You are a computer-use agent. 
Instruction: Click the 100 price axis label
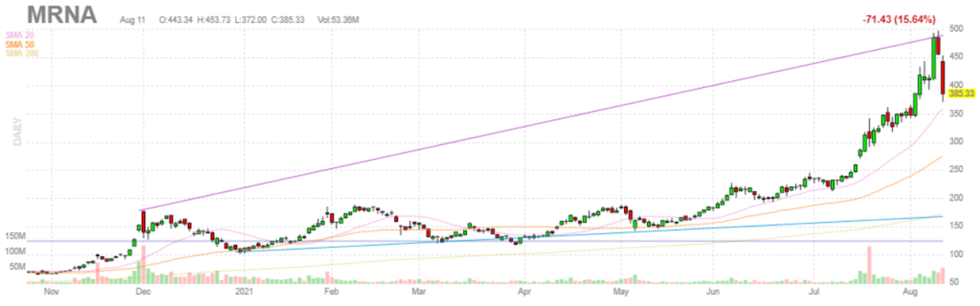956,255
